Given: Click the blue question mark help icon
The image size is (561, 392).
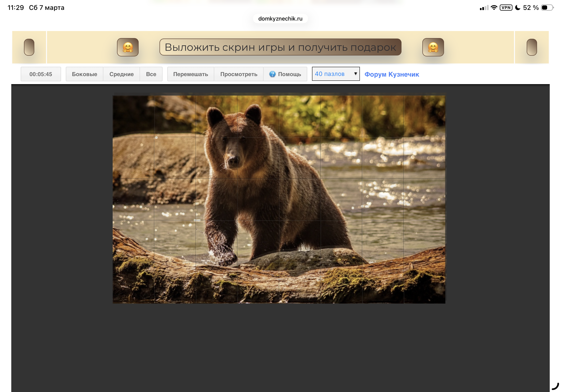Looking at the screenshot, I should pyautogui.click(x=272, y=74).
